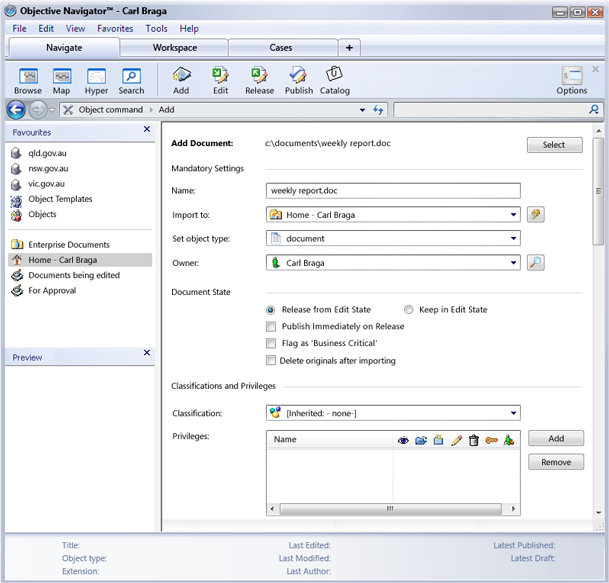The image size is (609, 583).
Task: Click the top search input box
Action: tap(491, 110)
